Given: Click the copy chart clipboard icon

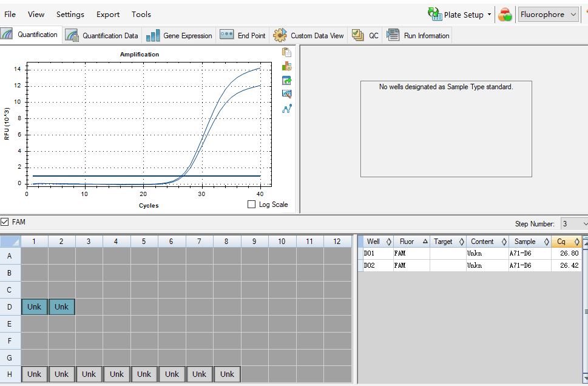Looking at the screenshot, I should [x=287, y=52].
